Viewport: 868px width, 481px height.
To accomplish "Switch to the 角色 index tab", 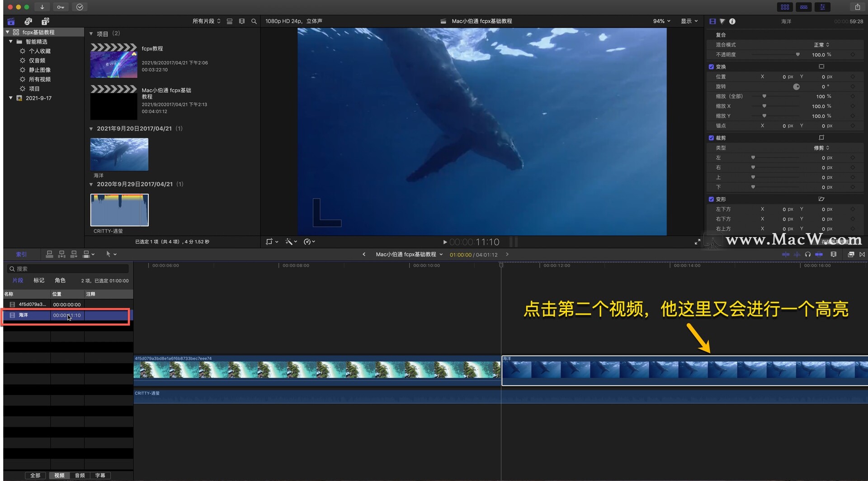I will [60, 281].
